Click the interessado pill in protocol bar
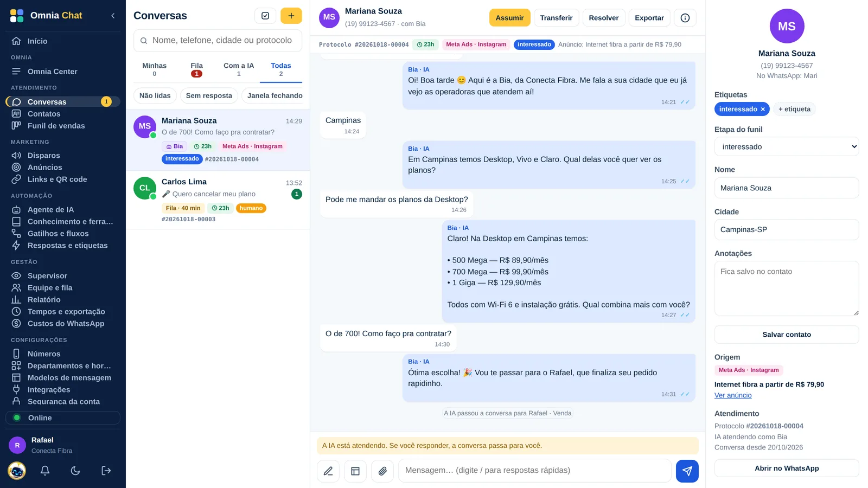868x488 pixels. [x=534, y=44]
